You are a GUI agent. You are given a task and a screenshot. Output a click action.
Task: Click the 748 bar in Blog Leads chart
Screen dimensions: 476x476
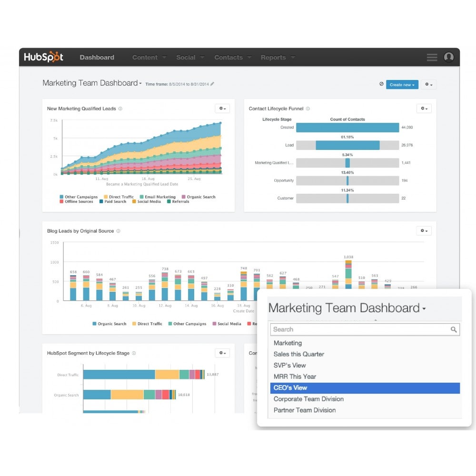pos(243,286)
